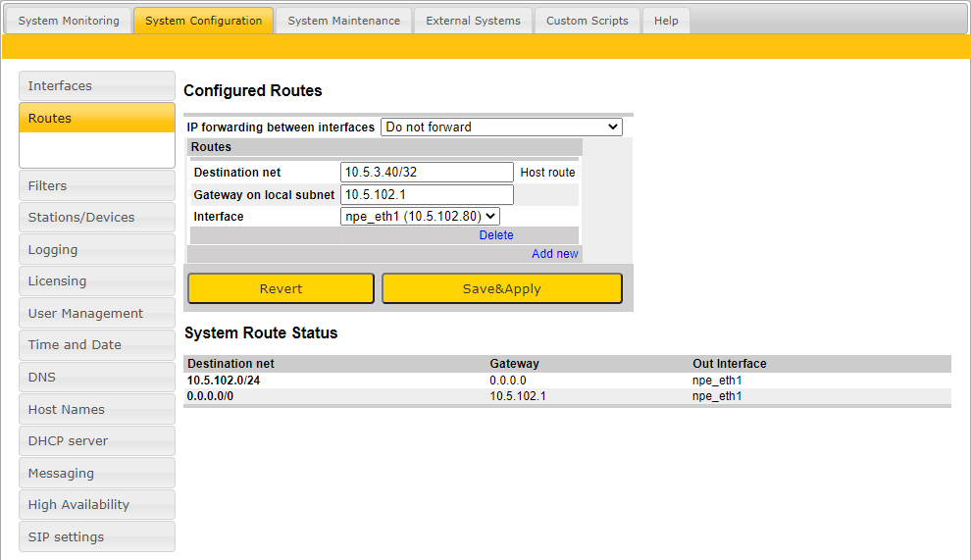The width and height of the screenshot is (971, 560).
Task: Open the User Management page
Action: [x=96, y=314]
